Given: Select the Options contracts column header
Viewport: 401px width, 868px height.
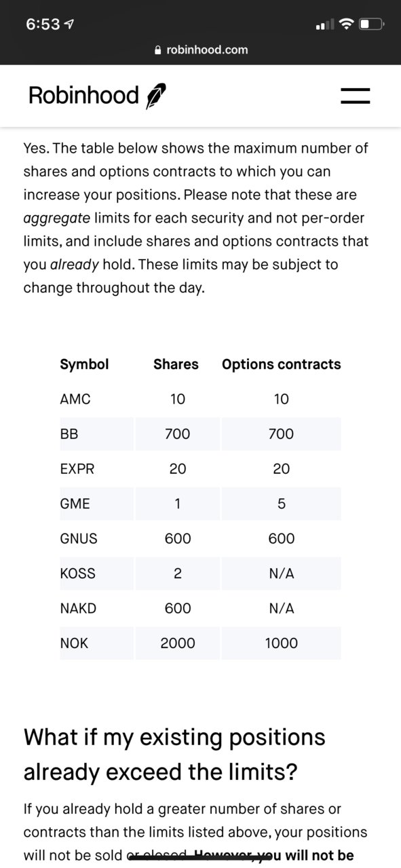Looking at the screenshot, I should click(281, 364).
